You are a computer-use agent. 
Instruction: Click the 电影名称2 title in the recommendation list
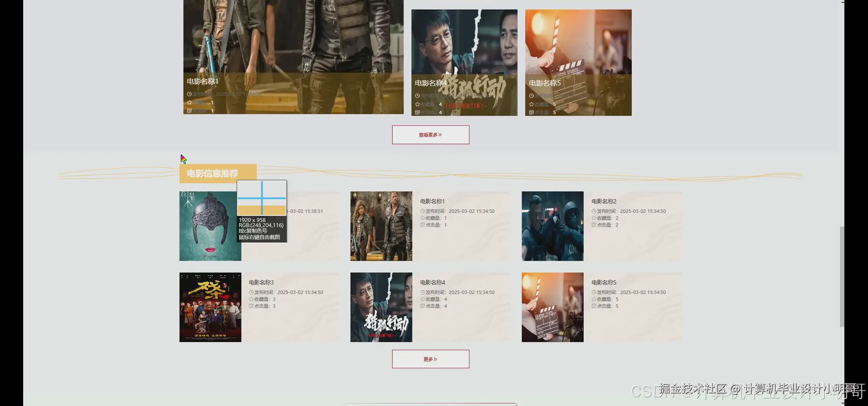coord(604,201)
